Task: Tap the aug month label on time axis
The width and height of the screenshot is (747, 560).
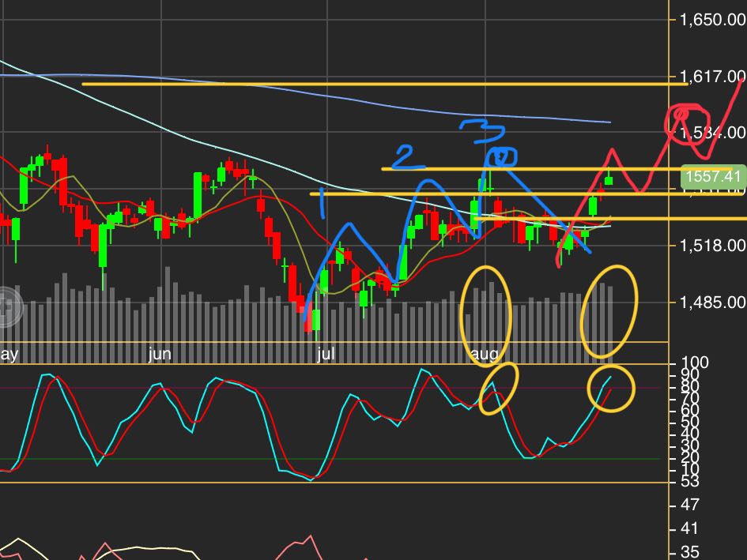Action: 484,354
